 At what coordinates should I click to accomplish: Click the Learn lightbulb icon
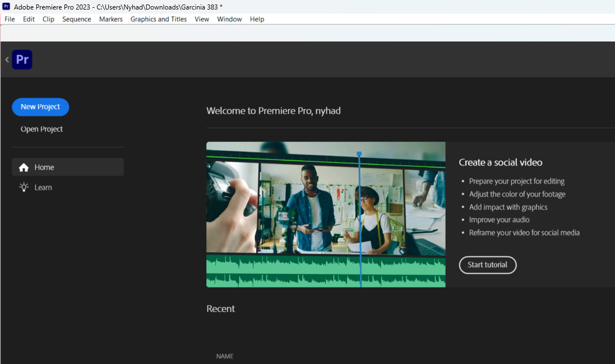pyautogui.click(x=24, y=187)
